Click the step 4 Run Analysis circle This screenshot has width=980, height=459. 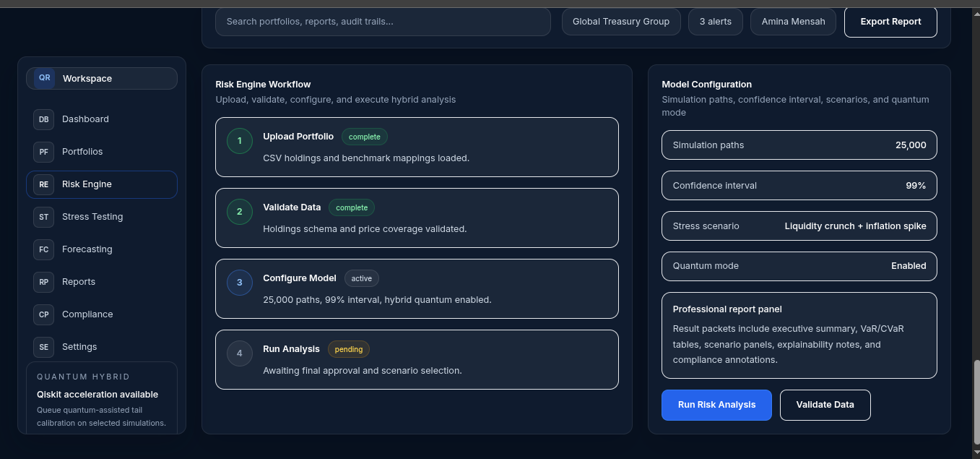pos(240,353)
